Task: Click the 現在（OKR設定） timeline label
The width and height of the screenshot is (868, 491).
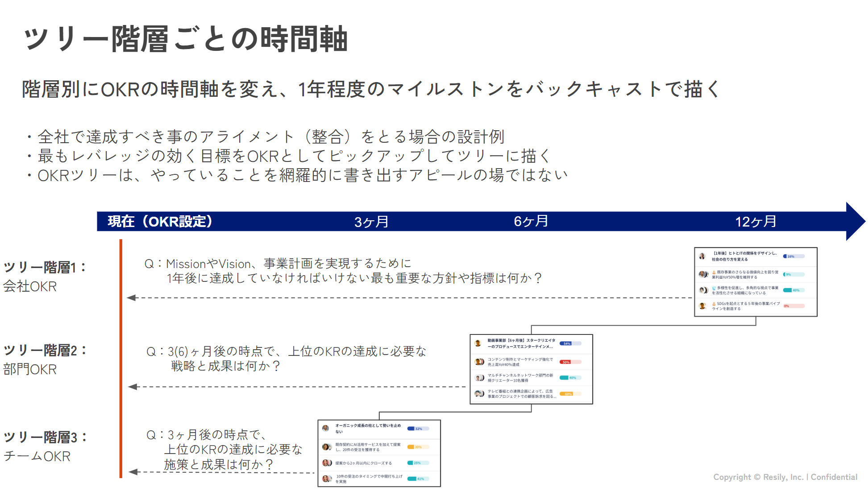Action: click(160, 222)
